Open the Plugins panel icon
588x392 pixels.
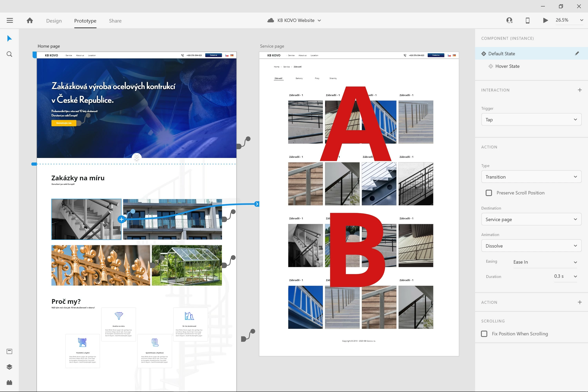coord(9,383)
